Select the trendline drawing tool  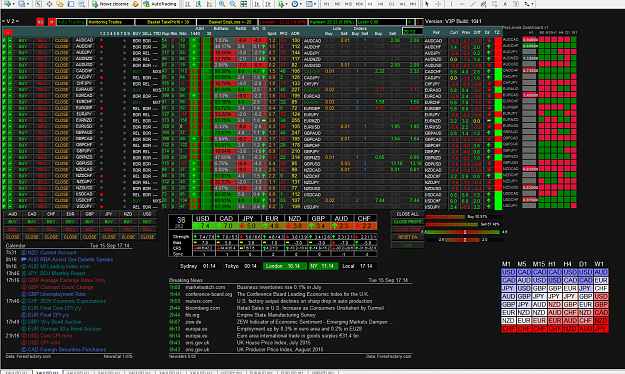point(473,4)
